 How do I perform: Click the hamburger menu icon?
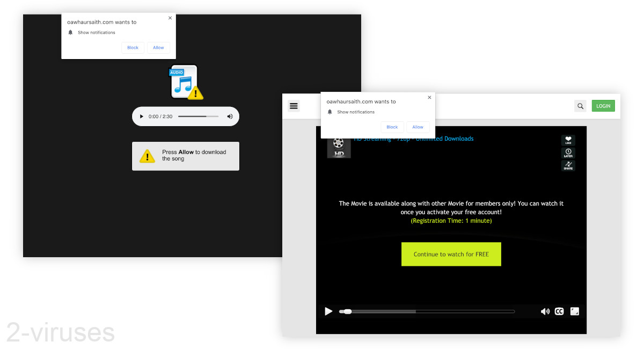tap(294, 106)
